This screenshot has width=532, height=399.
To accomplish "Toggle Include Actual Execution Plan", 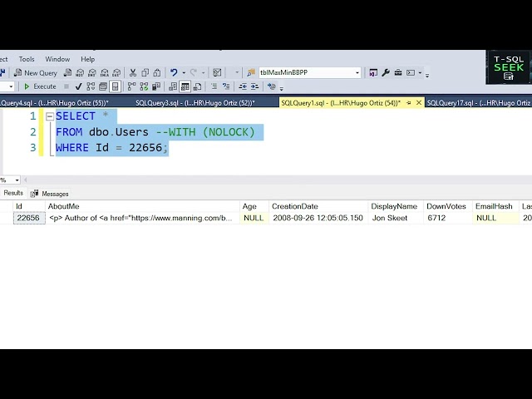I will [131, 86].
